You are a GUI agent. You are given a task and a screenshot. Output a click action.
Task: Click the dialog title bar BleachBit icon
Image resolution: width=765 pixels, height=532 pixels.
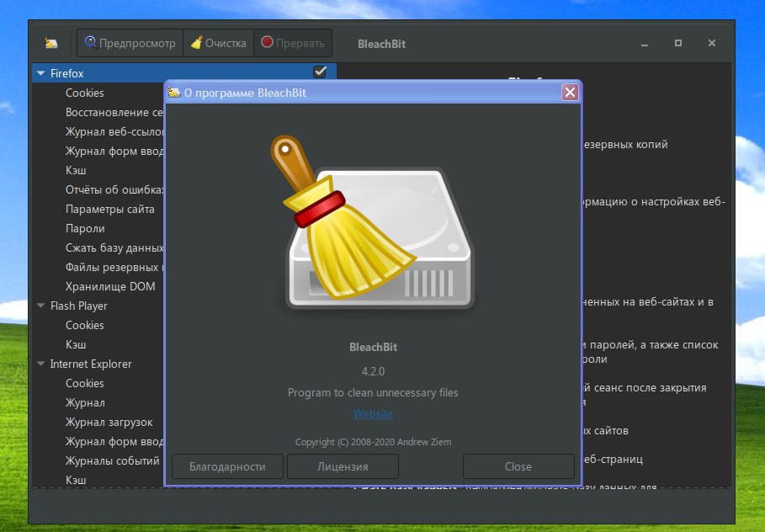(174, 93)
